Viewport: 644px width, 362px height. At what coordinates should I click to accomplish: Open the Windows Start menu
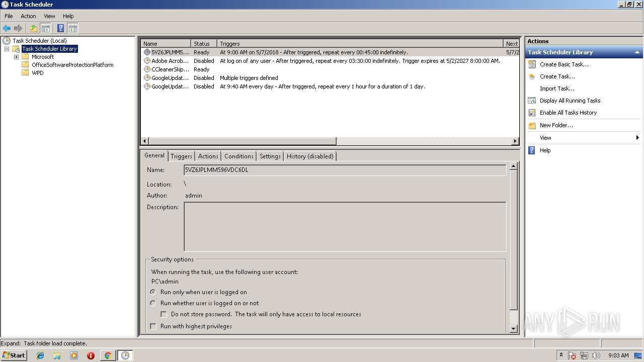tap(14, 355)
